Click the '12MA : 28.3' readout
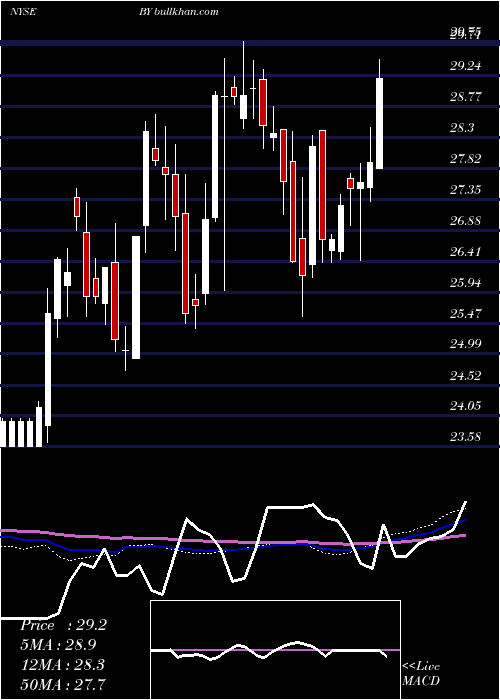The height and width of the screenshot is (700, 500). tap(62, 665)
